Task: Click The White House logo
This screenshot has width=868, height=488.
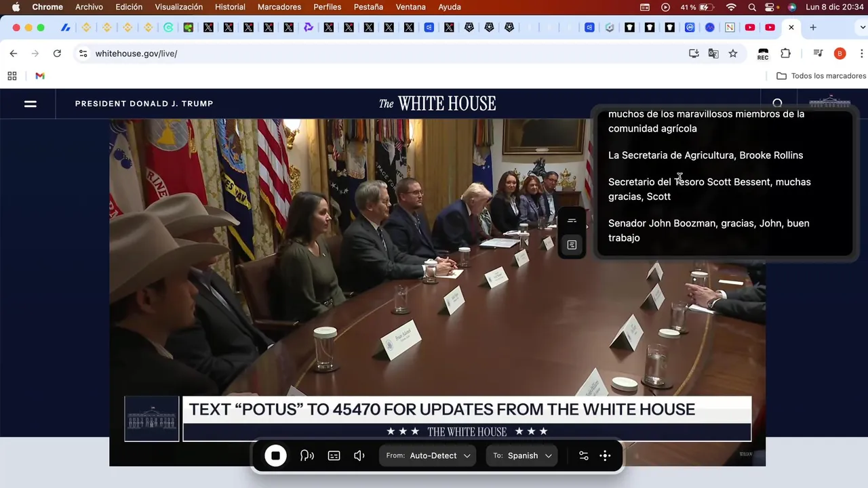Action: tap(437, 104)
